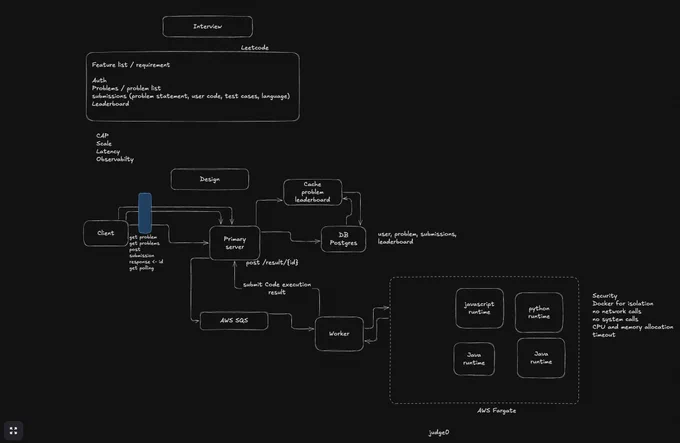Click the submissions line in feature list
This screenshot has width=680, height=443.
pos(191,96)
